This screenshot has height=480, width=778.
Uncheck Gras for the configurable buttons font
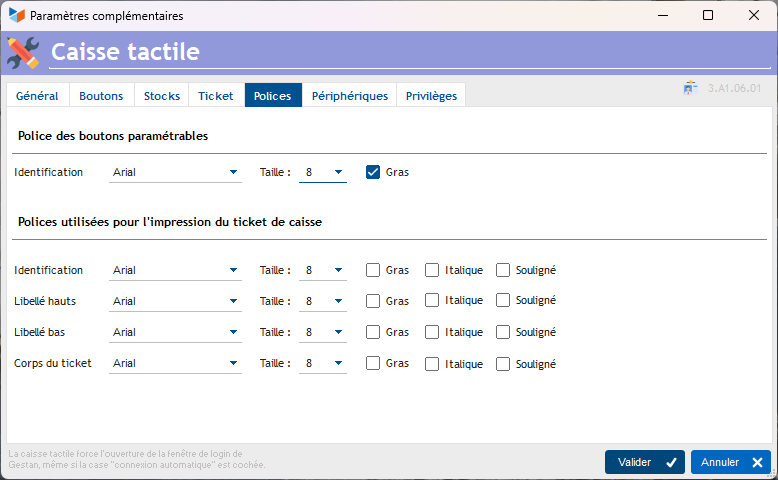point(373,172)
